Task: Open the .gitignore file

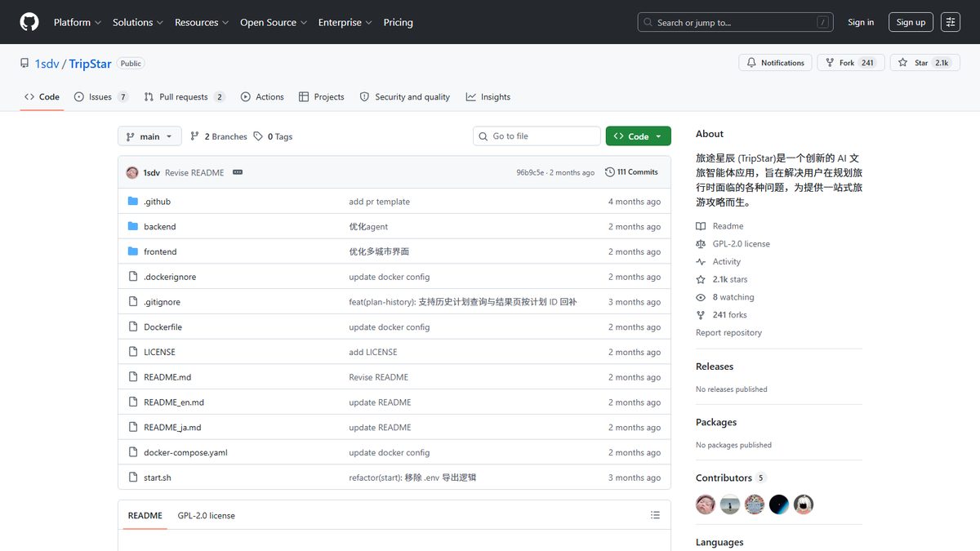Action: (162, 302)
